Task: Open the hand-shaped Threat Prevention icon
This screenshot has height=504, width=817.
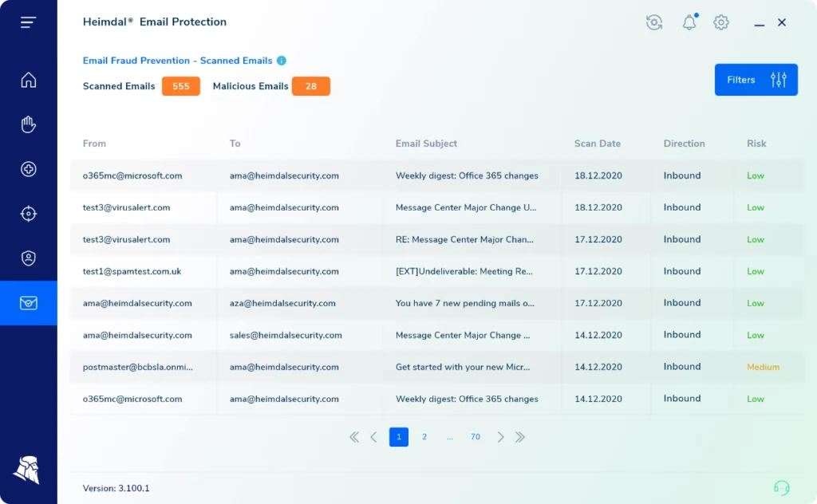Action: [x=28, y=124]
